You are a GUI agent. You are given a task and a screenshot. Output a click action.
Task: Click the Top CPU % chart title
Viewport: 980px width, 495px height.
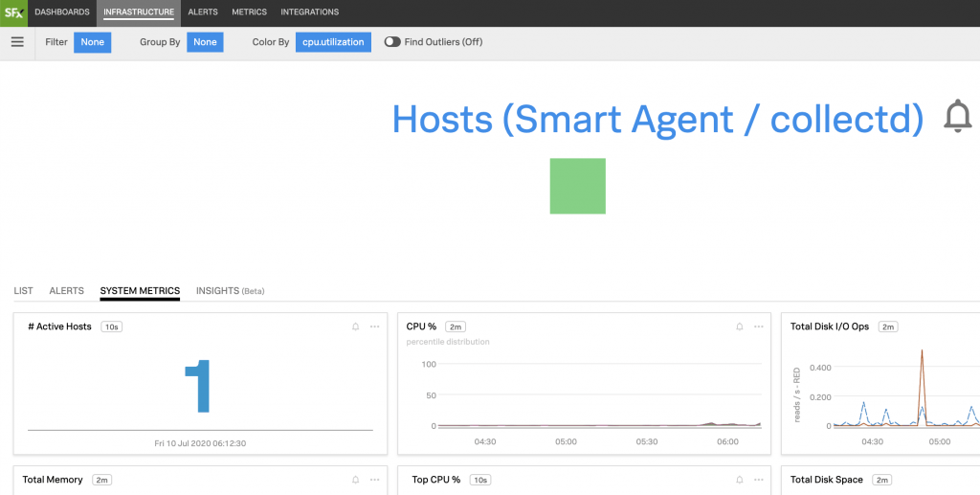coord(436,480)
